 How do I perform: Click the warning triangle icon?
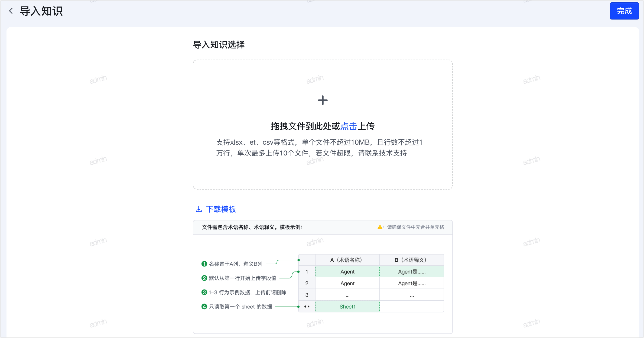(x=380, y=227)
